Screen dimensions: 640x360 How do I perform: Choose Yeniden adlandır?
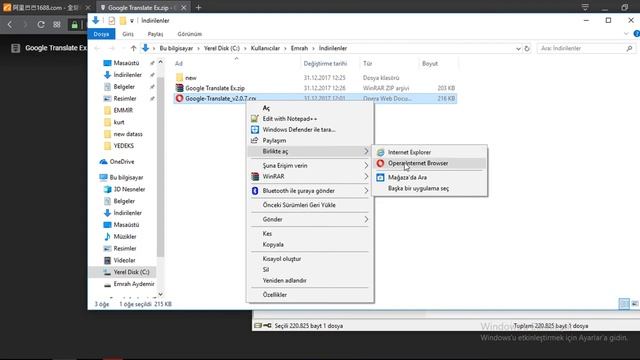click(310, 281)
